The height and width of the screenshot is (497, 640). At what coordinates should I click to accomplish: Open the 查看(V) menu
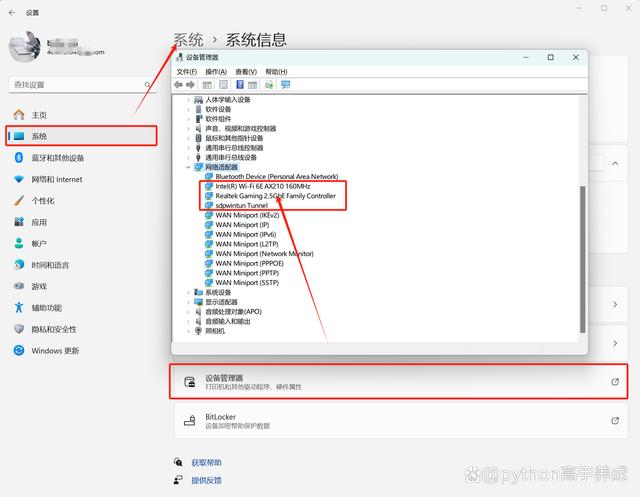tap(246, 72)
